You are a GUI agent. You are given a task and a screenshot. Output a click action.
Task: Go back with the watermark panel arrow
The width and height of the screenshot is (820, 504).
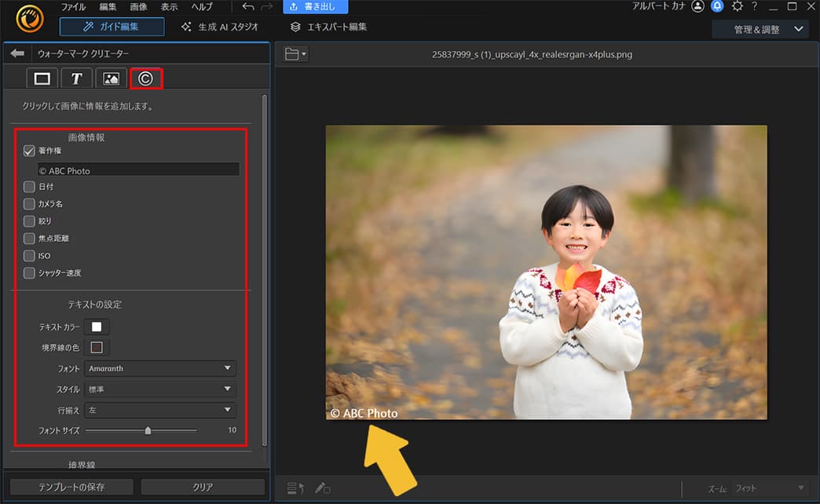pyautogui.click(x=17, y=53)
